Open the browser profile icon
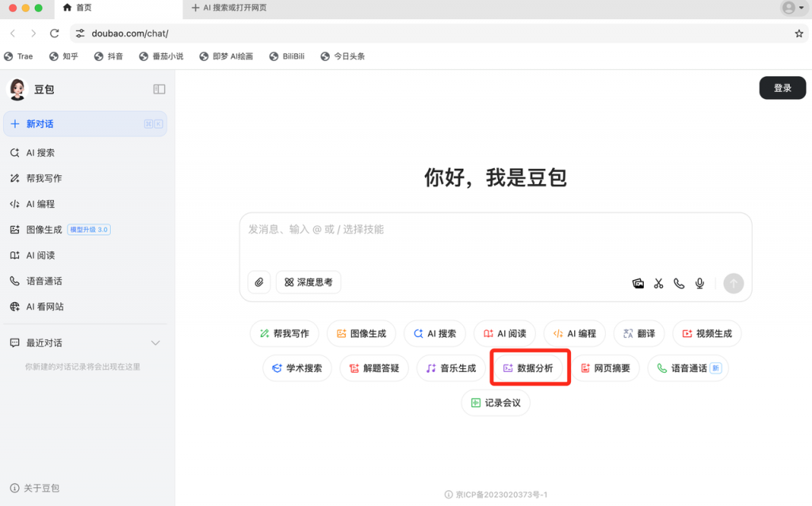The image size is (812, 506). tap(789, 8)
